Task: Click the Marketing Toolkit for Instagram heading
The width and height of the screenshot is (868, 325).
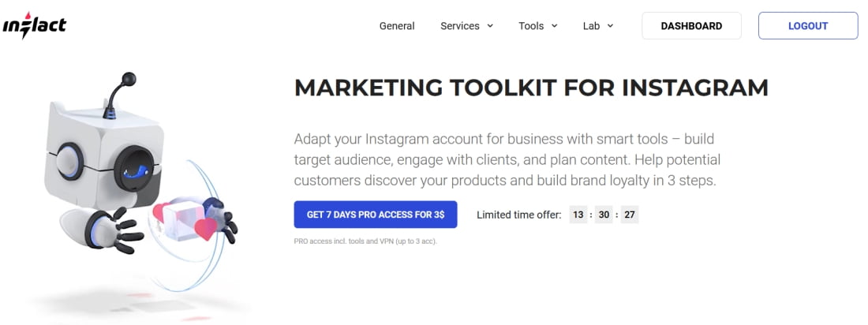Action: pyautogui.click(x=531, y=88)
